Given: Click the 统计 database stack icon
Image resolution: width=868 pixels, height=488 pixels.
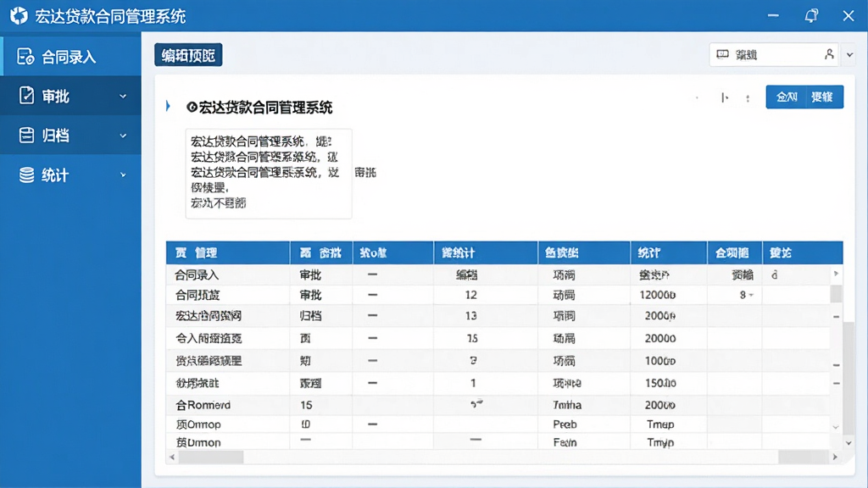Looking at the screenshot, I should click(x=26, y=175).
